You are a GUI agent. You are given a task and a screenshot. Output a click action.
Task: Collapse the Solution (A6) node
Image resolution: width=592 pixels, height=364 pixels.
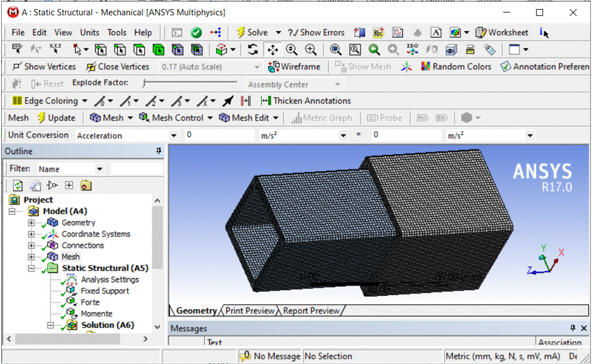tap(50, 325)
